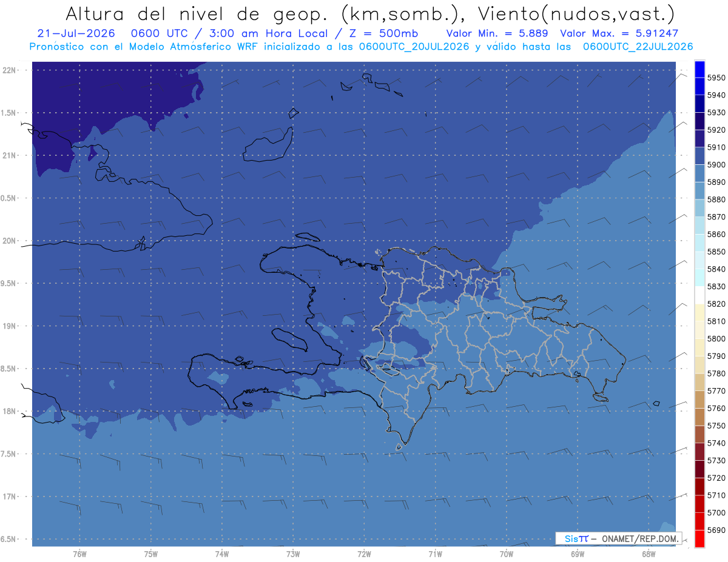Click the legend value 5730
728x562 pixels.
click(716, 461)
